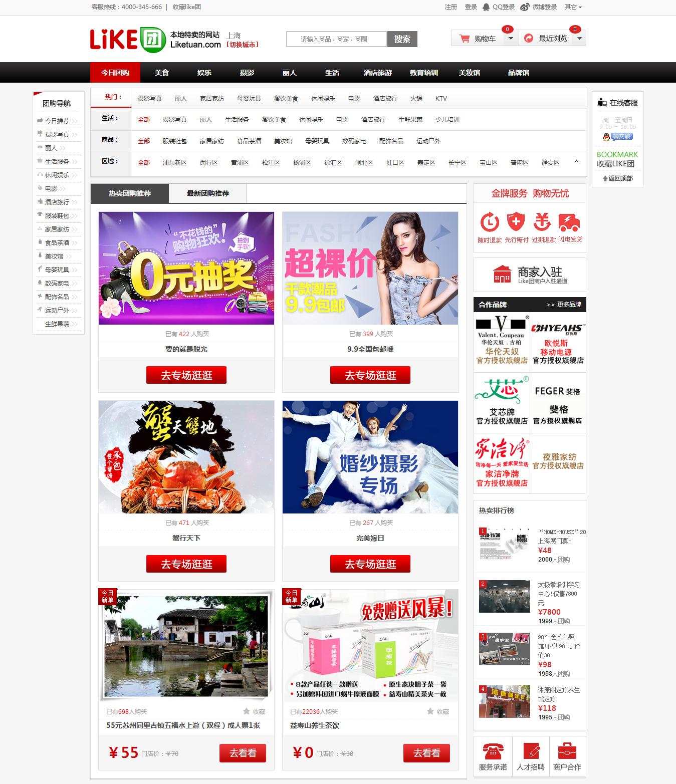
Task: Click the anytime refund (随时退款) icon
Action: pyautogui.click(x=490, y=222)
